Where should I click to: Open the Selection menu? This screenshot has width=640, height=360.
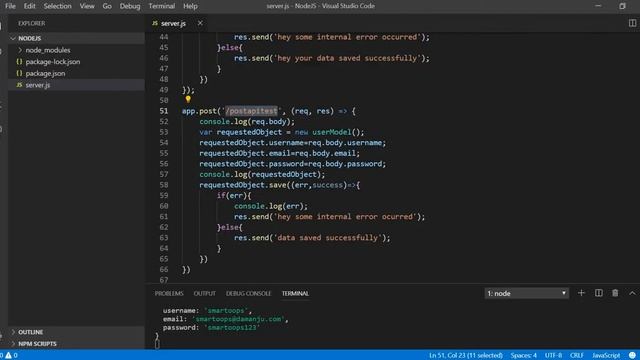click(x=58, y=6)
